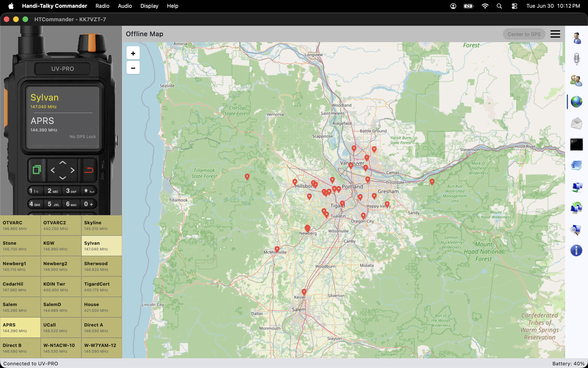Image resolution: width=588 pixels, height=368 pixels.
Task: Open the black terminal icon
Action: point(576,144)
